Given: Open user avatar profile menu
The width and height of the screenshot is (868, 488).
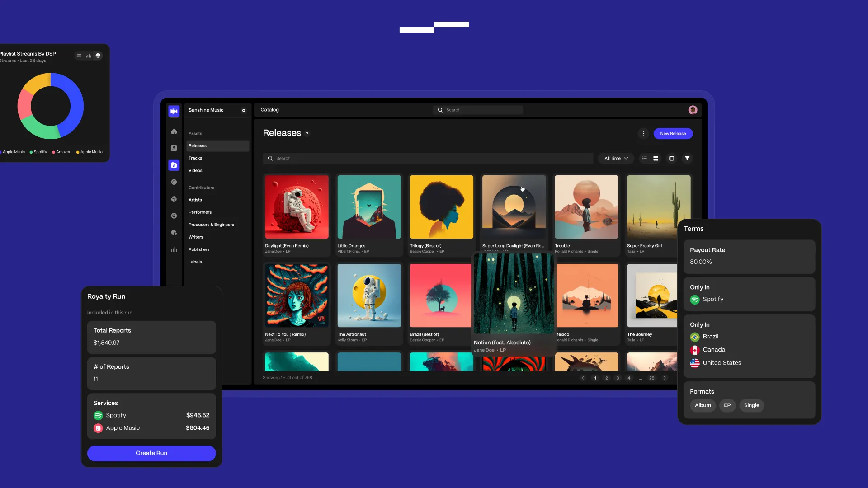Looking at the screenshot, I should pyautogui.click(x=693, y=110).
